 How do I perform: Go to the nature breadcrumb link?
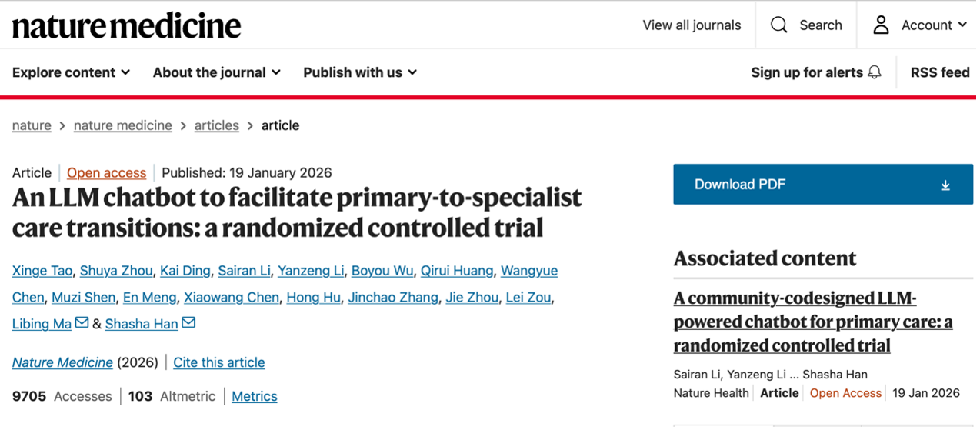pos(32,125)
